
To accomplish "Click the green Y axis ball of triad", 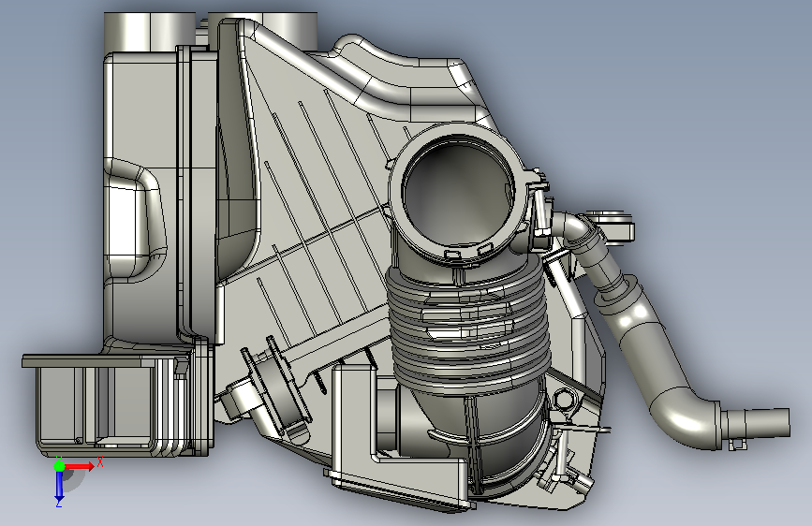I will 59,466.
